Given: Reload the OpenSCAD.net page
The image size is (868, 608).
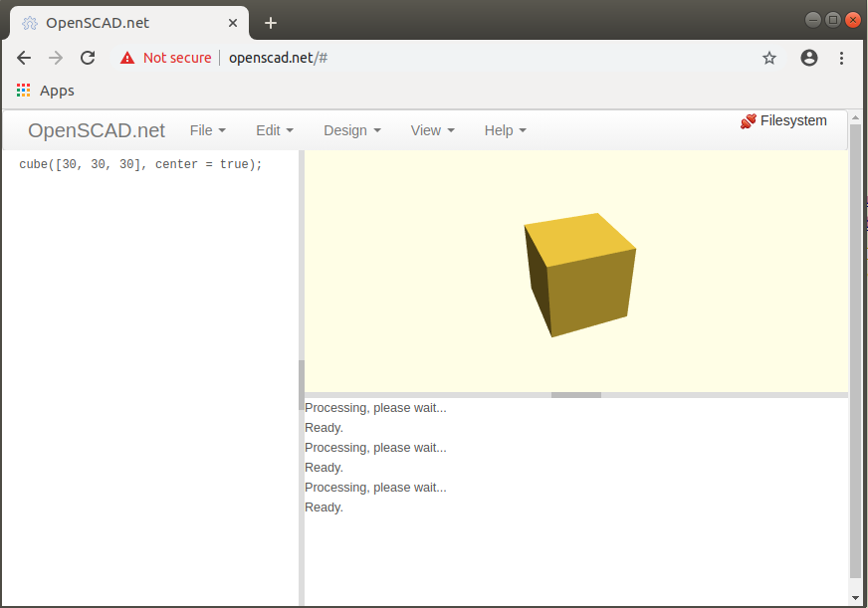Looking at the screenshot, I should (88, 58).
